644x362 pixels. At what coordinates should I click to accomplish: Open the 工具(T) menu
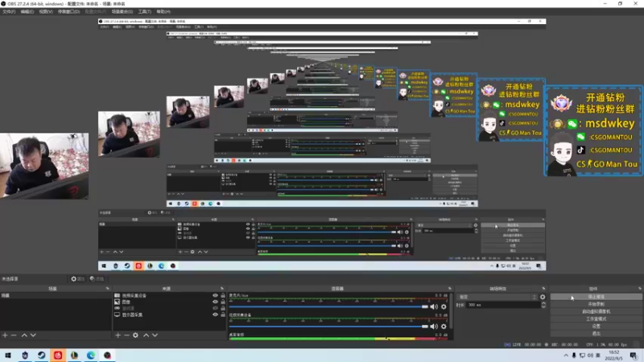pyautogui.click(x=145, y=11)
